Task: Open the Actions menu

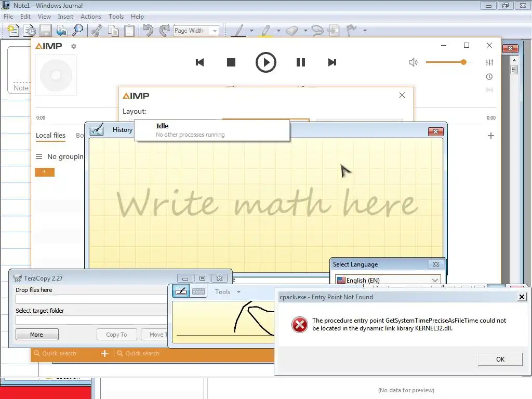Action: coord(90,16)
